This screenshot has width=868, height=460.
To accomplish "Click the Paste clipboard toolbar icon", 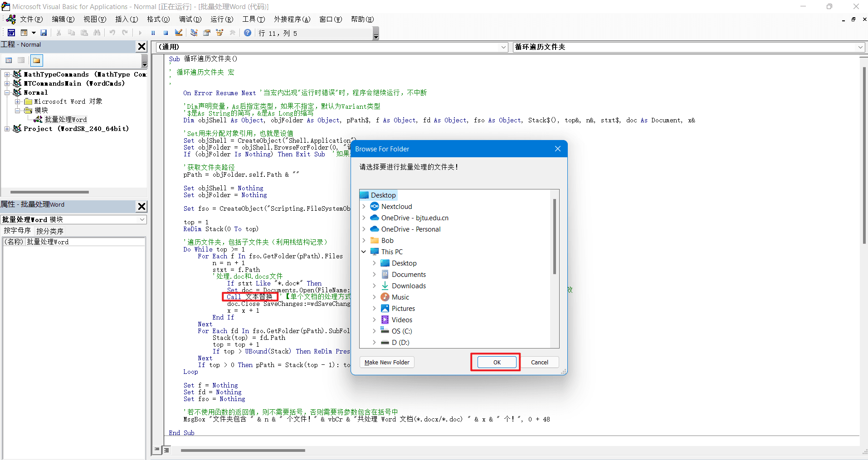I will tap(84, 33).
